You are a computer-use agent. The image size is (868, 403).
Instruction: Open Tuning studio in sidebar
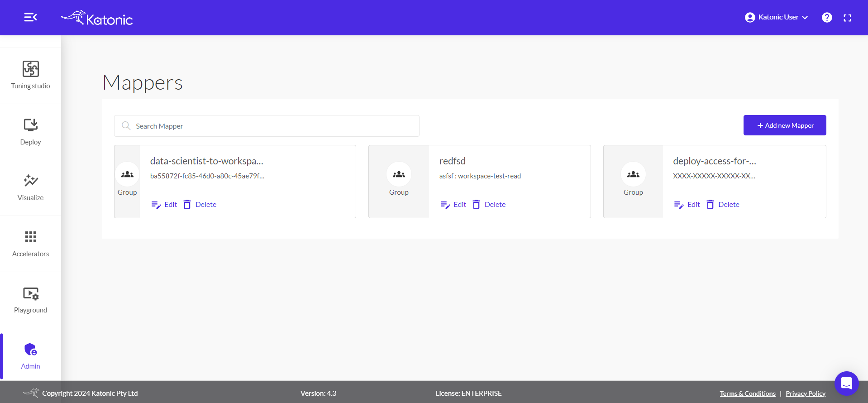[31, 76]
